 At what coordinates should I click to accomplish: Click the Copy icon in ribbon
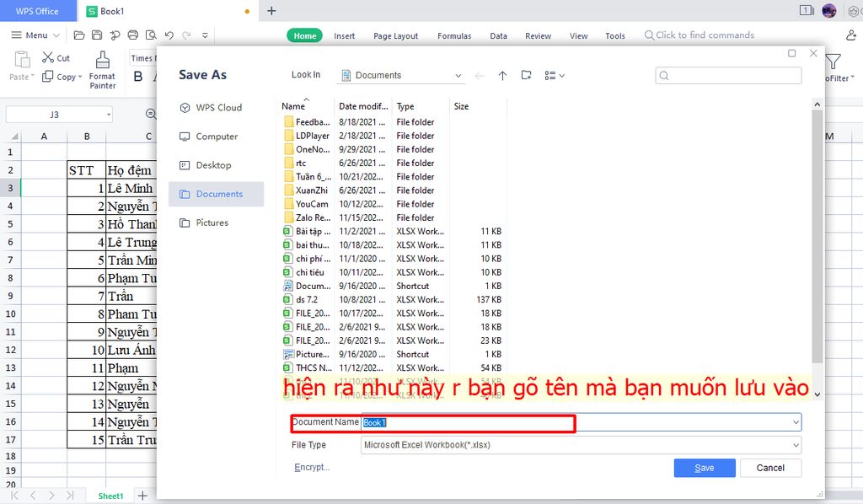[48, 77]
